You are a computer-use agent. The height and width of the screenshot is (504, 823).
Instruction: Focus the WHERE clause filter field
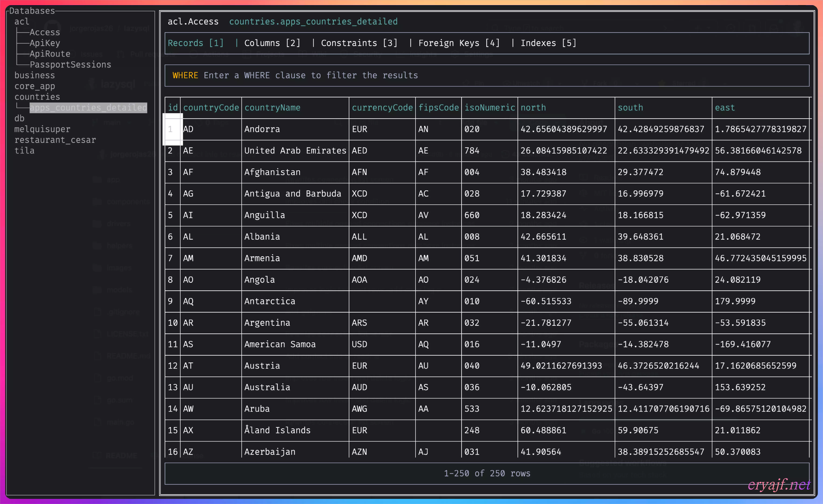point(487,75)
